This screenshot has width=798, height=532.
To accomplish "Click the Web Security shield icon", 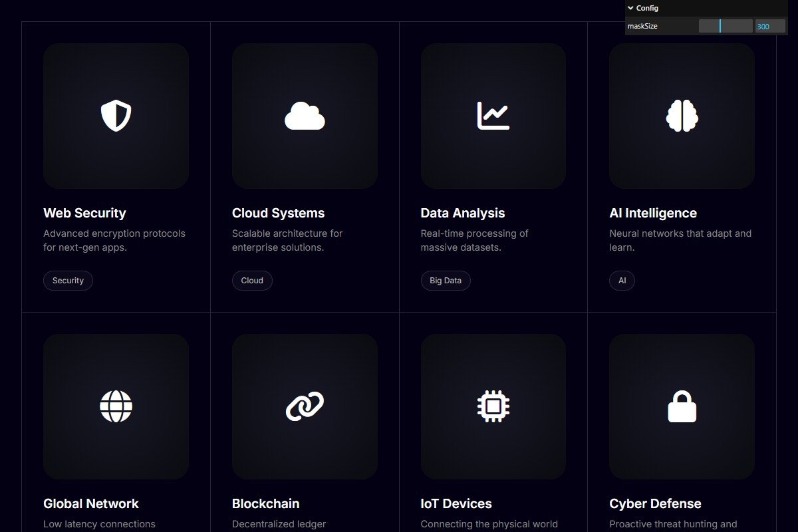I will coord(116,116).
